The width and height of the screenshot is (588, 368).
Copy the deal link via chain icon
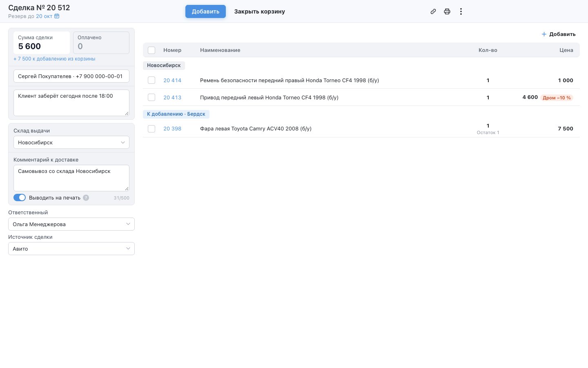[433, 11]
